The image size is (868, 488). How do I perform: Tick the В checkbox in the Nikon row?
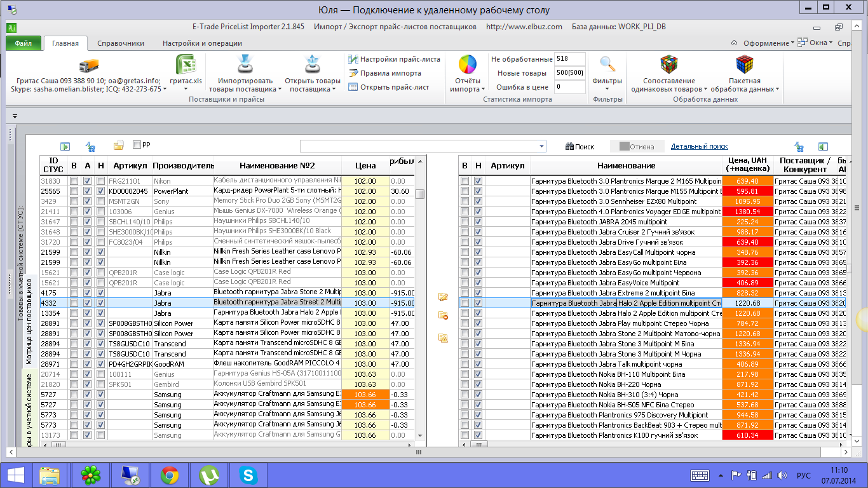pos(74,181)
